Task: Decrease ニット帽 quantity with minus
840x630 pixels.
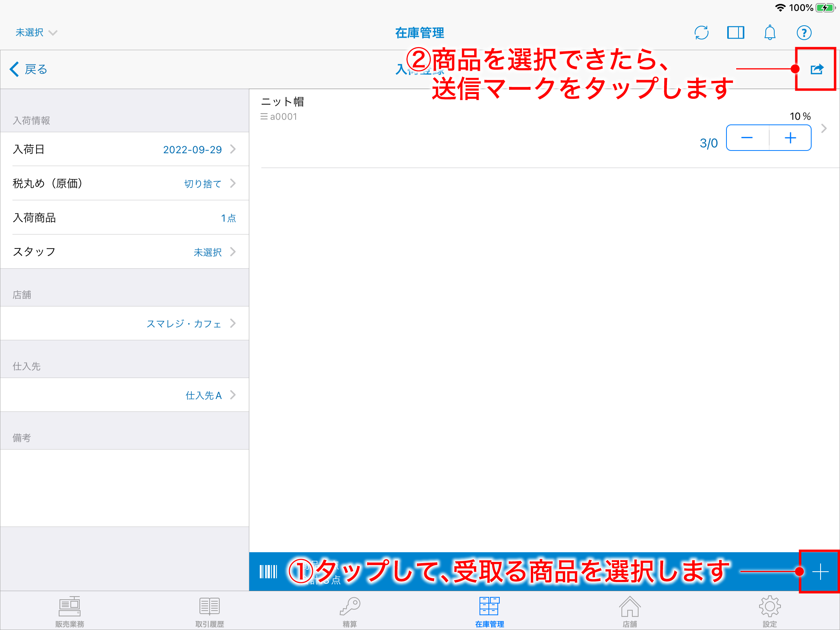Action: click(747, 138)
